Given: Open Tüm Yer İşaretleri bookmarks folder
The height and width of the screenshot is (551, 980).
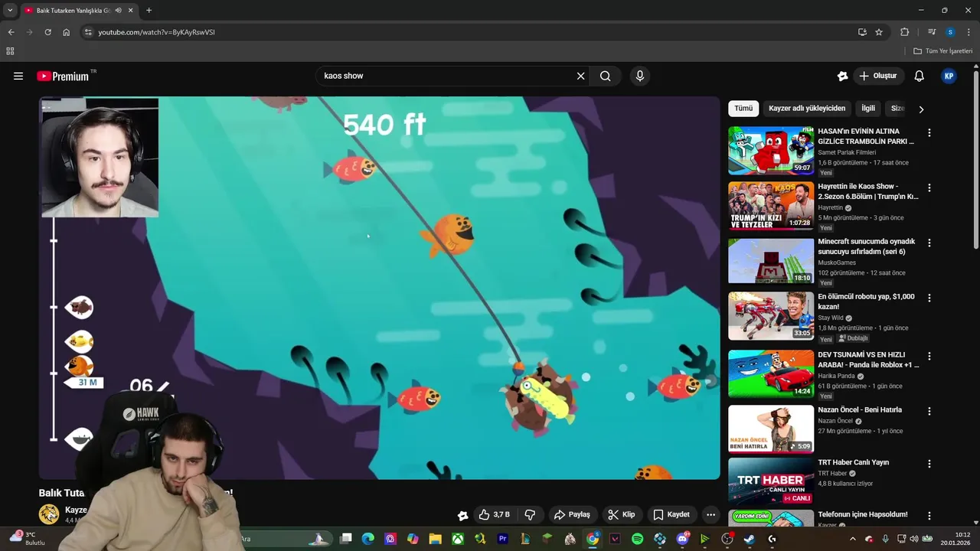Looking at the screenshot, I should [942, 51].
